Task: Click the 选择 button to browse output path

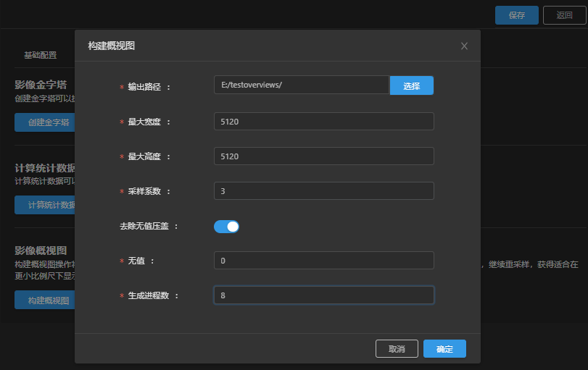Action: click(x=412, y=86)
